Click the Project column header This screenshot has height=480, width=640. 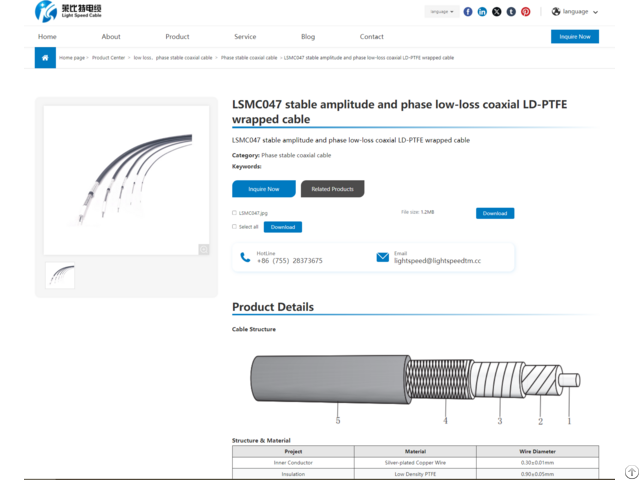tap(293, 451)
